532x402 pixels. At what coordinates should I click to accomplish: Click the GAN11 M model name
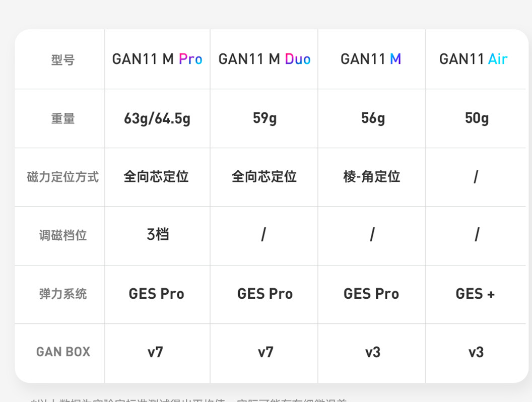(371, 59)
